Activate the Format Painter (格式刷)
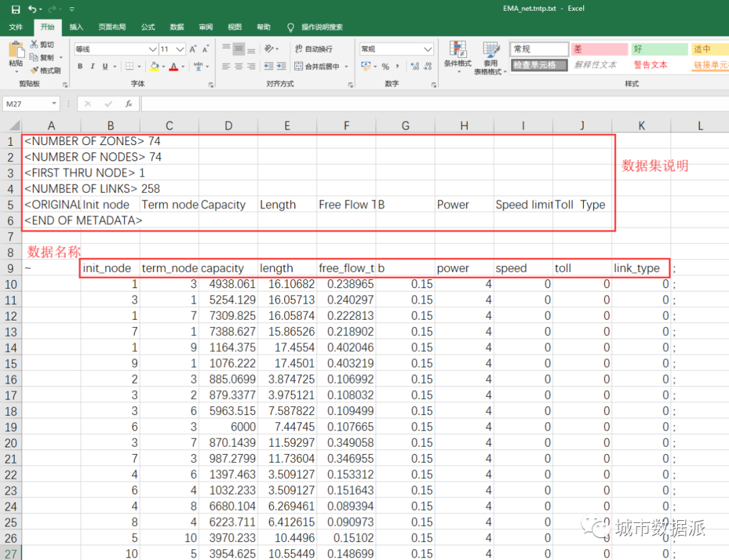Viewport: 729px width, 560px height. (x=46, y=71)
